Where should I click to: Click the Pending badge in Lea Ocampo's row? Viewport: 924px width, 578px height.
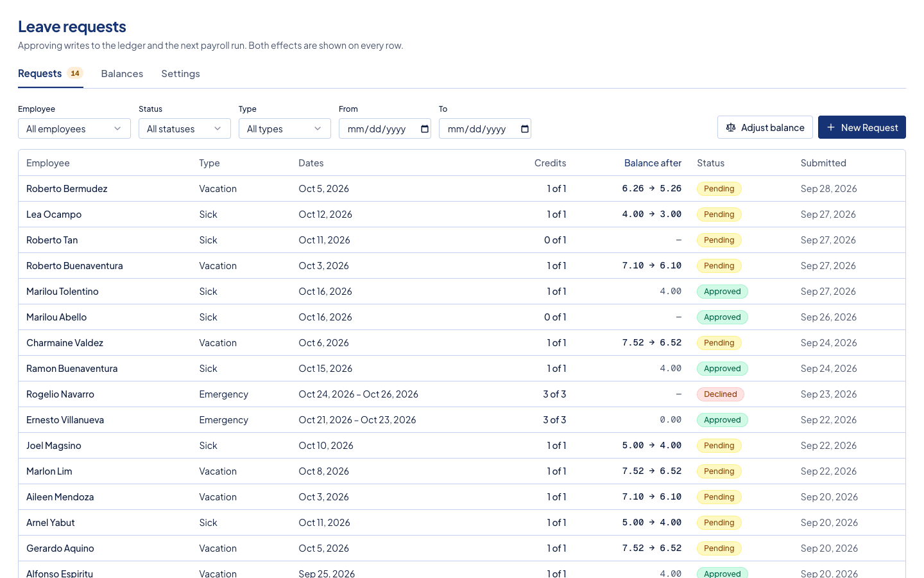coord(719,215)
